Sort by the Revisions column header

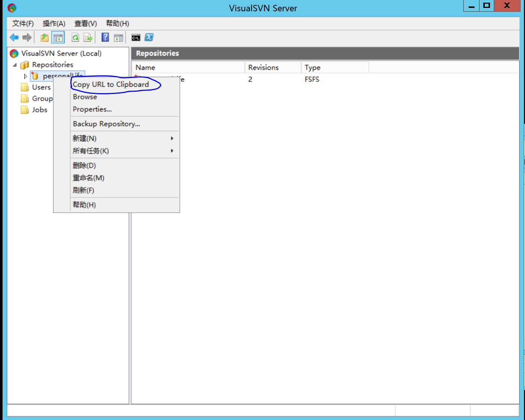pos(273,68)
